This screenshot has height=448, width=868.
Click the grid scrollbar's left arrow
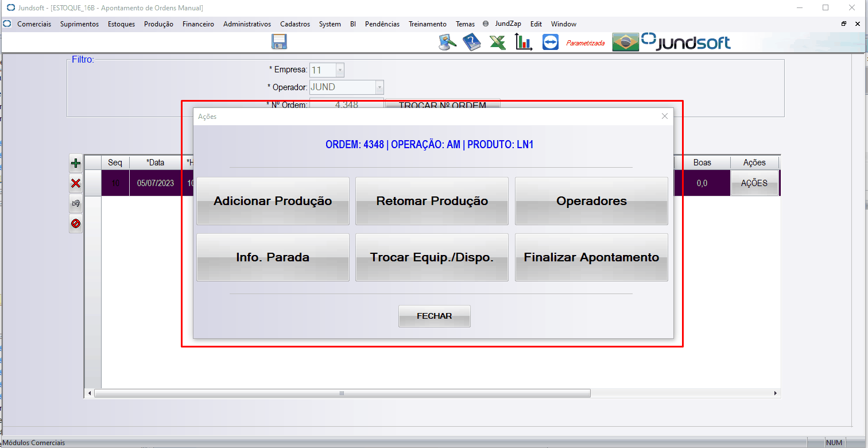pyautogui.click(x=90, y=393)
